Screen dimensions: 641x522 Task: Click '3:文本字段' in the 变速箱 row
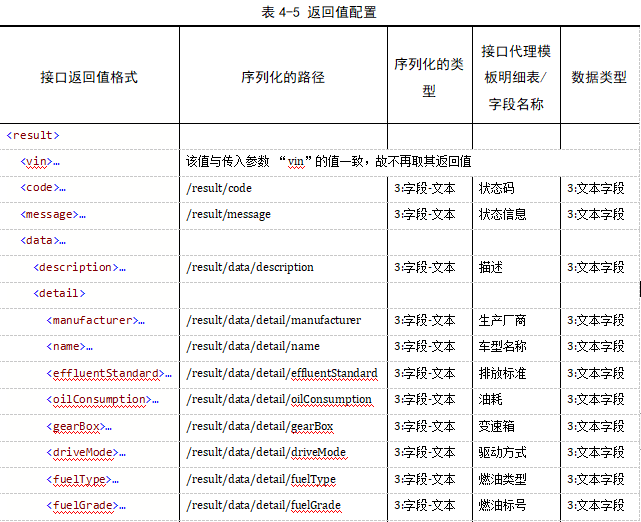click(596, 426)
